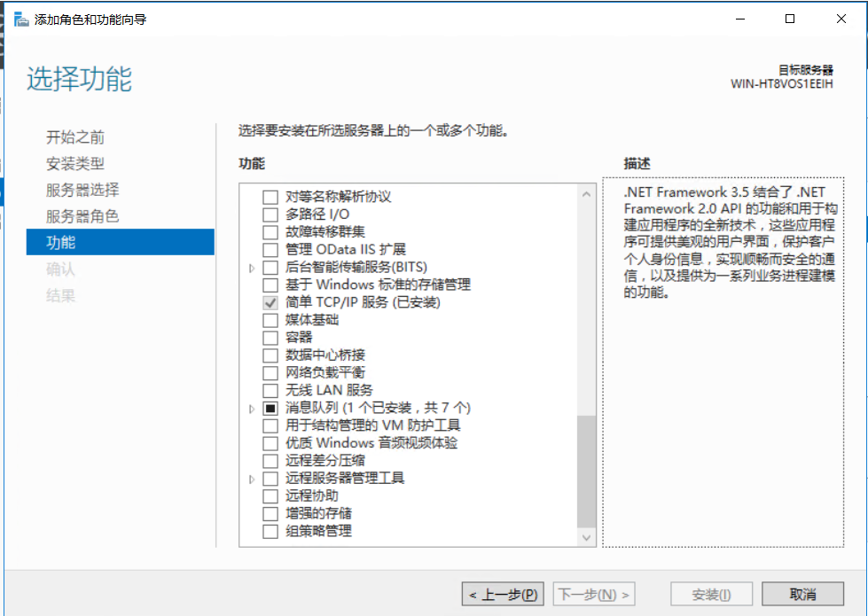
Task: Enable 数据中心桥接 feature
Action: click(x=269, y=355)
